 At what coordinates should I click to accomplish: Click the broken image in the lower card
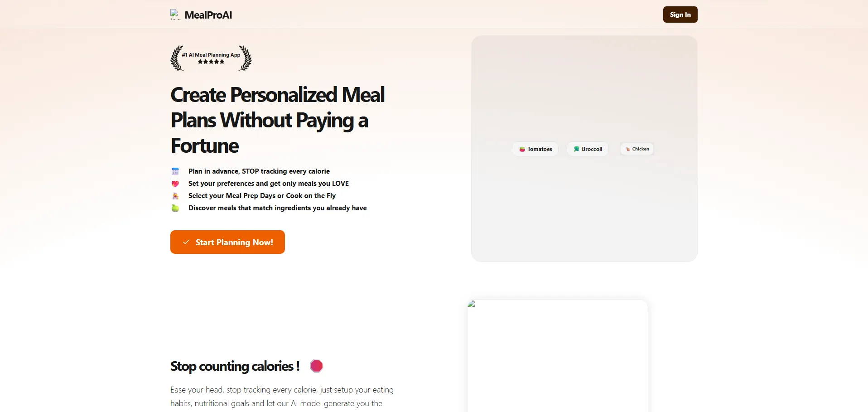(x=472, y=304)
